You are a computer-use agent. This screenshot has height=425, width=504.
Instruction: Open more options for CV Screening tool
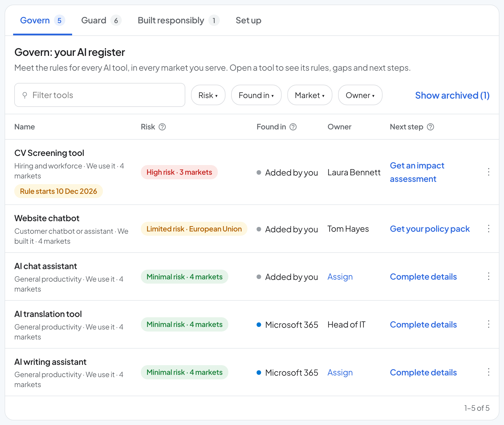[489, 172]
